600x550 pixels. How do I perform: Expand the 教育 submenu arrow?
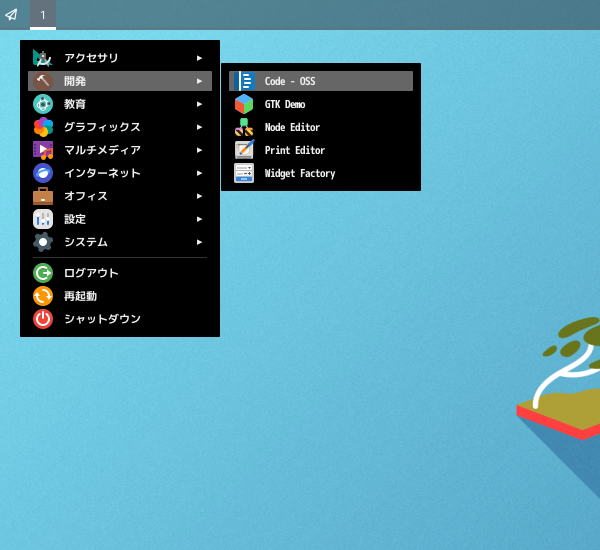[200, 104]
